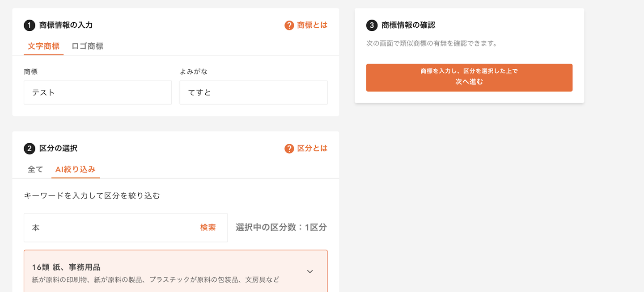Select the 16類 紙、事務用品 class title

tap(66, 267)
